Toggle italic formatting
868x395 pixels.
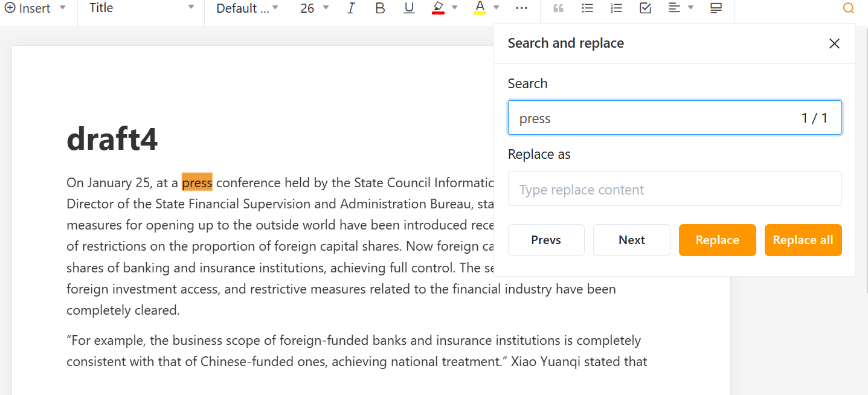[351, 8]
